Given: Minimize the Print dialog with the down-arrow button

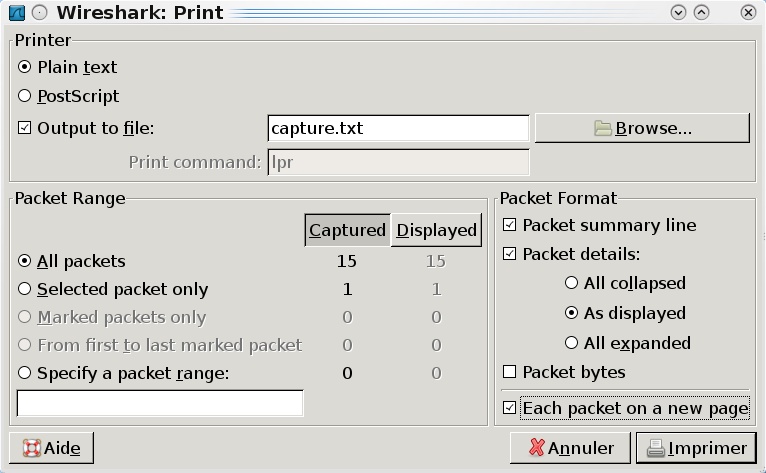Looking at the screenshot, I should (678, 12).
